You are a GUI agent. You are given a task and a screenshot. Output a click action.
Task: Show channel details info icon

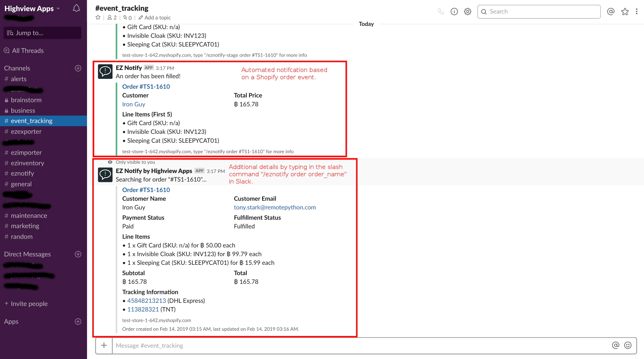click(x=454, y=12)
